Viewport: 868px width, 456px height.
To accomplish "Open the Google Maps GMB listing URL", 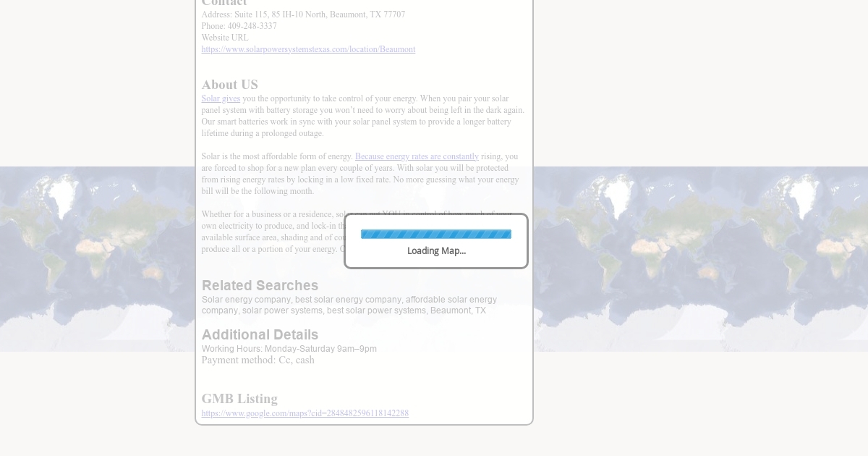I will tap(305, 413).
